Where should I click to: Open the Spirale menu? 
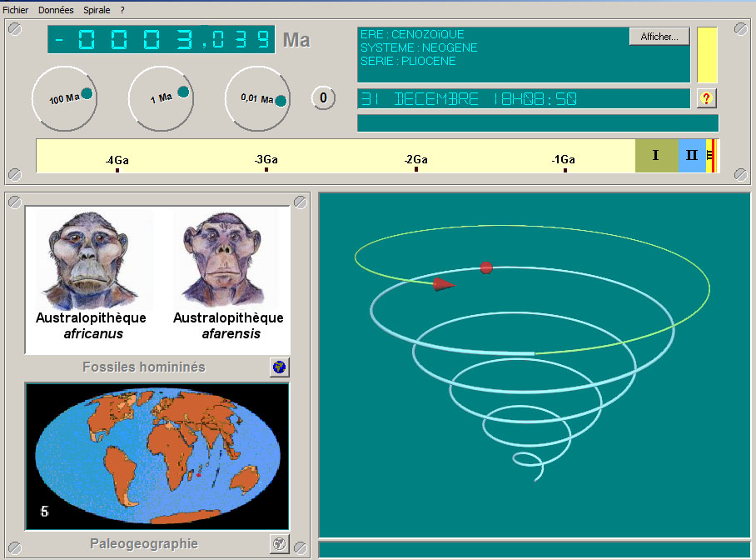[97, 10]
